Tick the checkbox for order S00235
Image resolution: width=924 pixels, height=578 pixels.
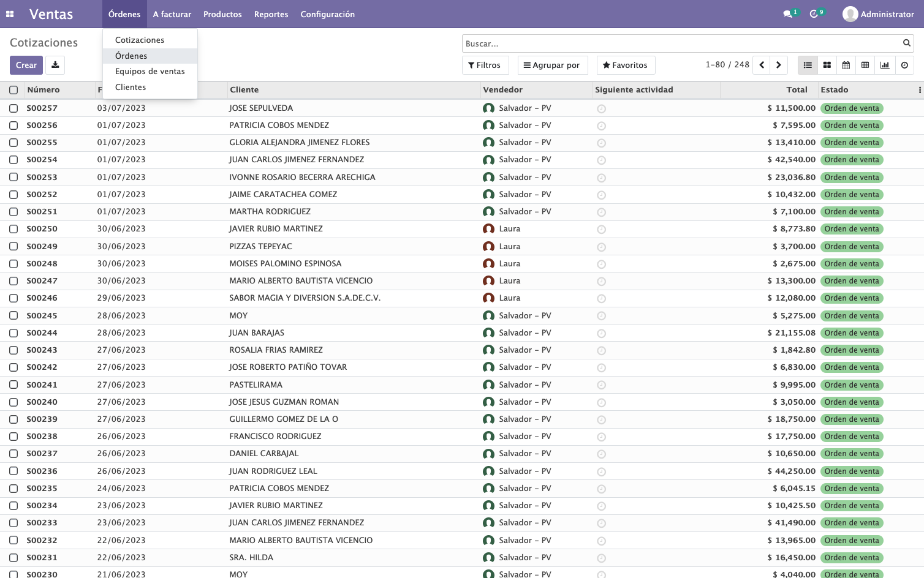[13, 489]
